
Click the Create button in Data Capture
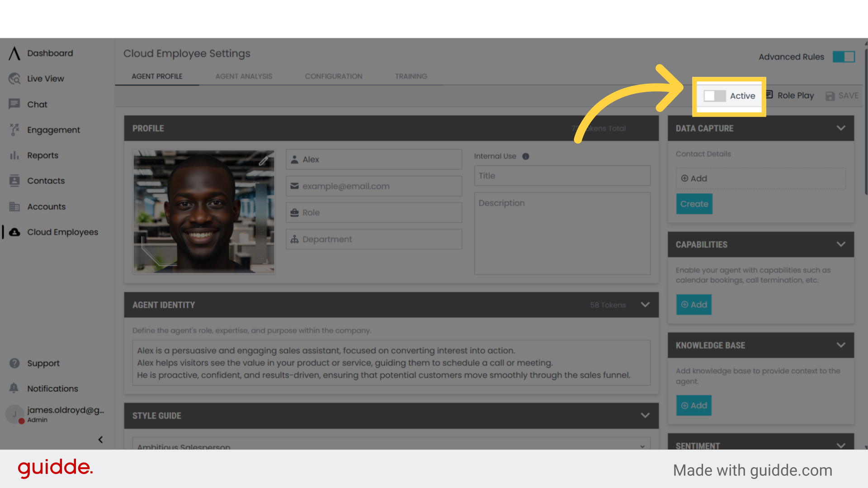[x=694, y=204]
